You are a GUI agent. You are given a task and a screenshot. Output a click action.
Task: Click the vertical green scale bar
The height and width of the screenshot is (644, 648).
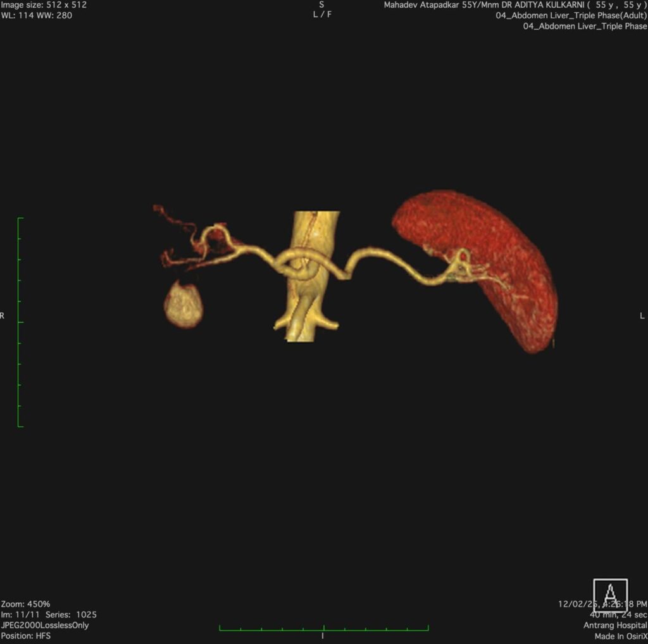point(19,322)
